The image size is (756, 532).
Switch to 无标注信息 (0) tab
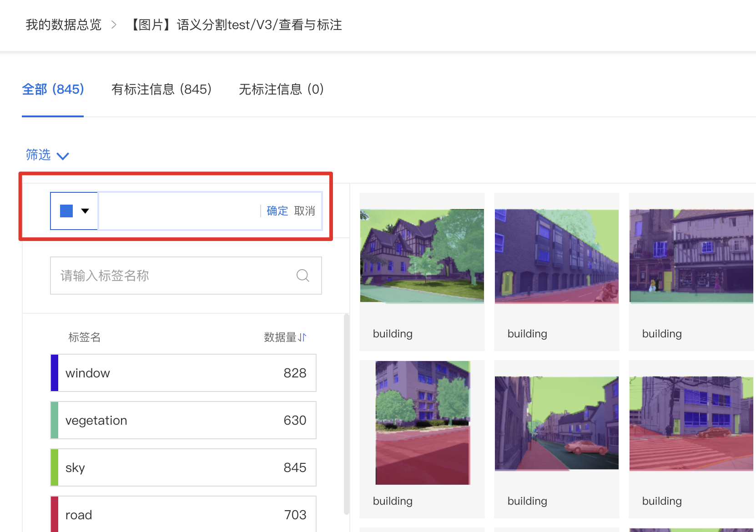click(x=281, y=89)
